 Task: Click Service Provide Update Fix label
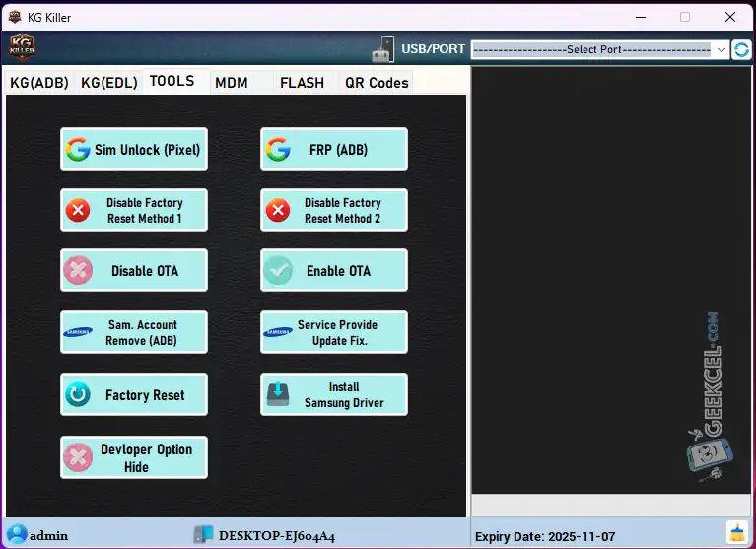[x=337, y=332]
